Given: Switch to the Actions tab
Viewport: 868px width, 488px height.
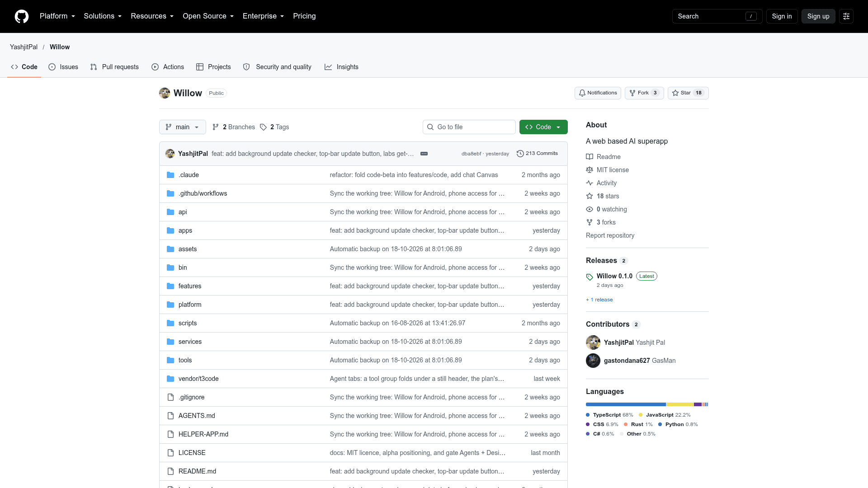Looking at the screenshot, I should point(168,67).
